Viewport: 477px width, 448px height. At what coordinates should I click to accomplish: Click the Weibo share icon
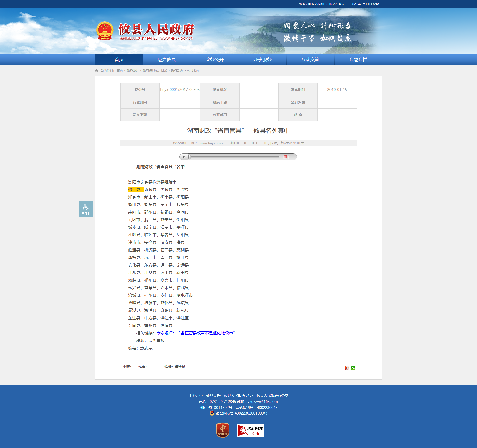tap(347, 368)
